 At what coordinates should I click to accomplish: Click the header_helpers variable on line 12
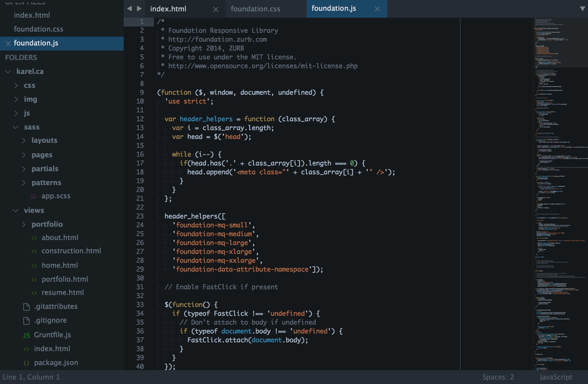[x=206, y=119]
